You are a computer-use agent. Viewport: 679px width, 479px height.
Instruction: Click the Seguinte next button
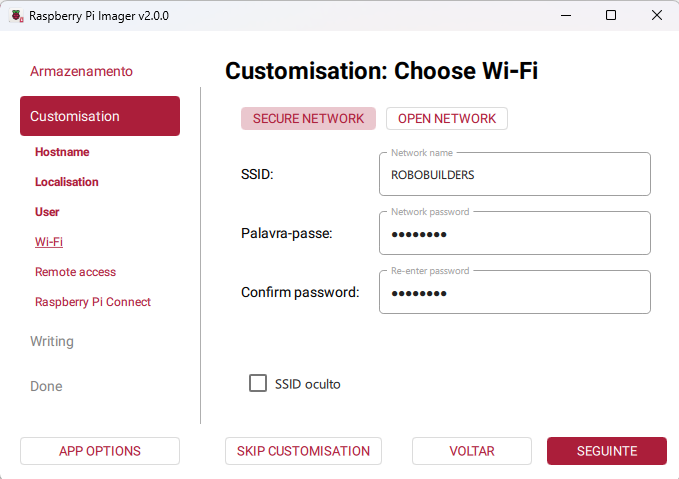(606, 451)
